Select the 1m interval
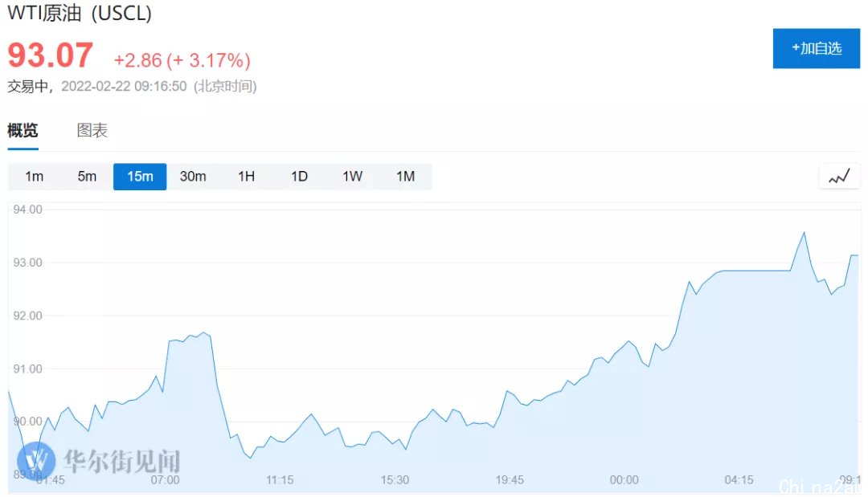Viewport: 868px width, 497px height. (35, 177)
